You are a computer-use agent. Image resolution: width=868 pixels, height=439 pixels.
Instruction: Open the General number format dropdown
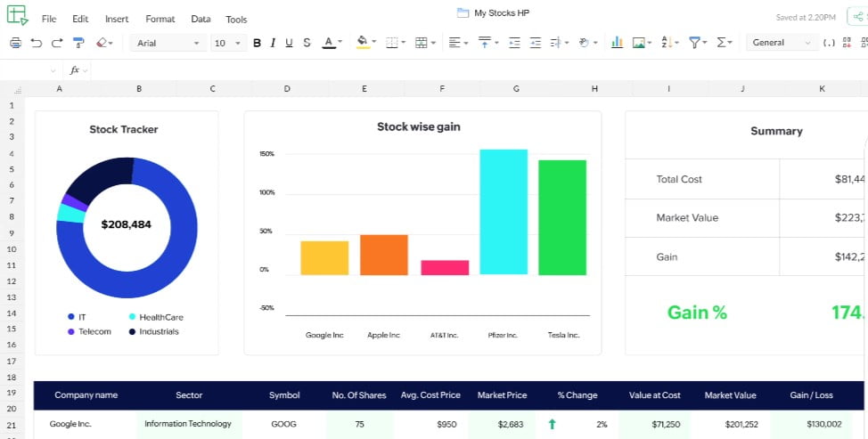coord(782,43)
